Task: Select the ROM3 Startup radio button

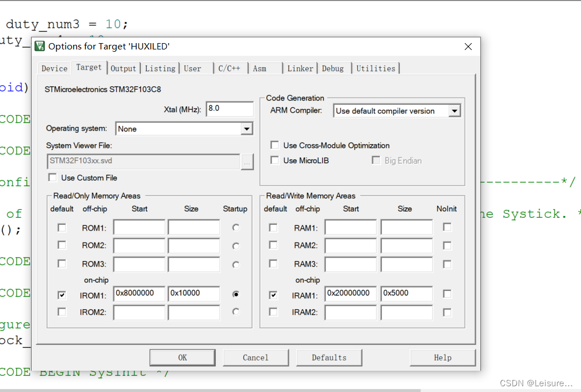Action: click(x=236, y=264)
